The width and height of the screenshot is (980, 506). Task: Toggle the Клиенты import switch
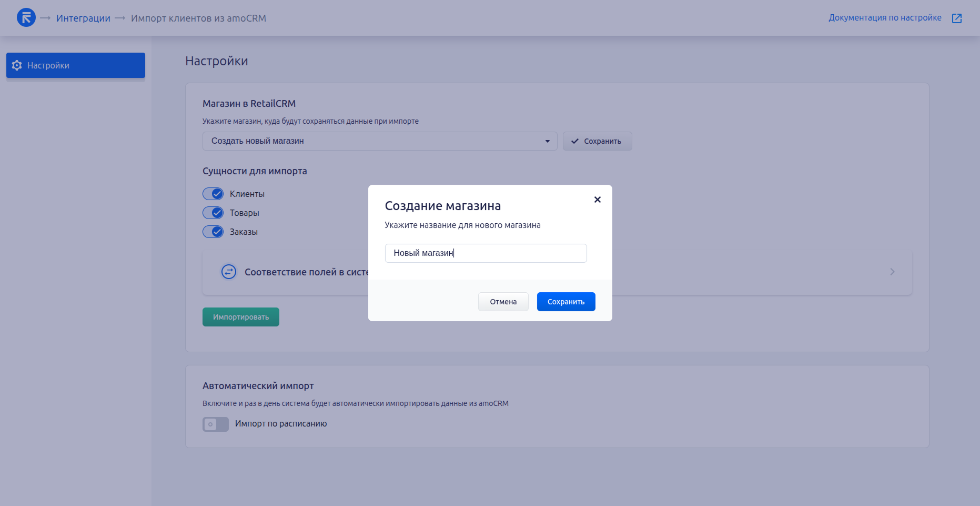(213, 194)
